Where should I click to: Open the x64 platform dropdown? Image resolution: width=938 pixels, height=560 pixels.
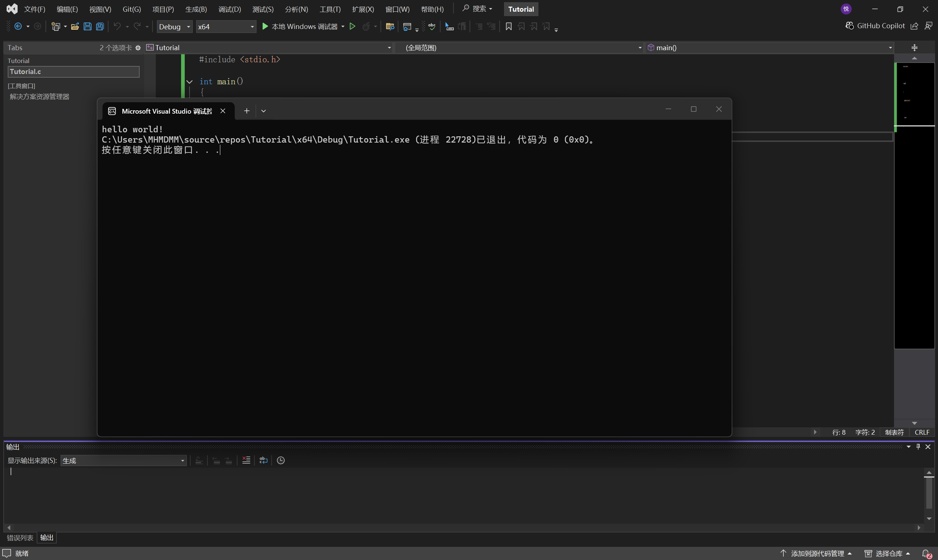(226, 26)
